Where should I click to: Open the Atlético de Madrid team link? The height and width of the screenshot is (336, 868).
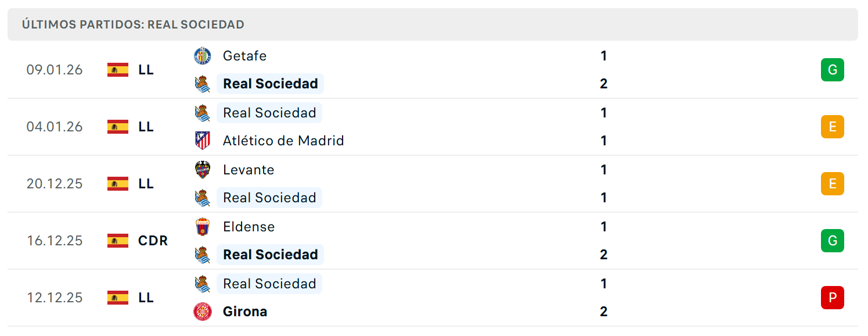pos(283,141)
